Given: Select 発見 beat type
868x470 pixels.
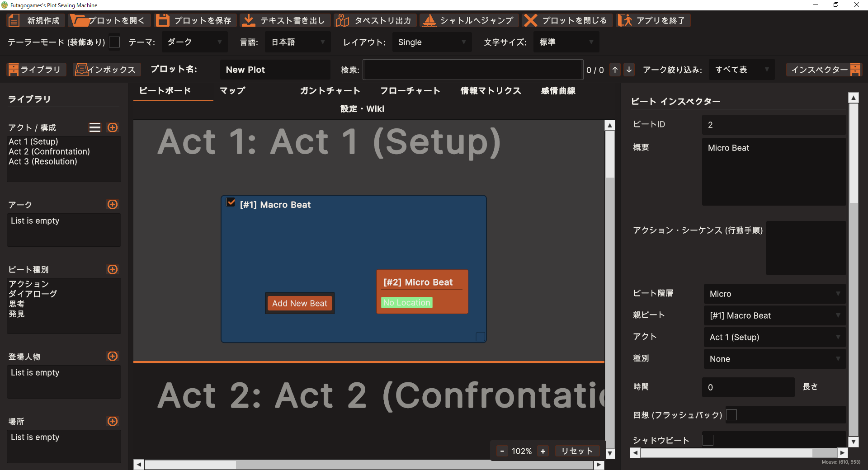Looking at the screenshot, I should point(17,314).
